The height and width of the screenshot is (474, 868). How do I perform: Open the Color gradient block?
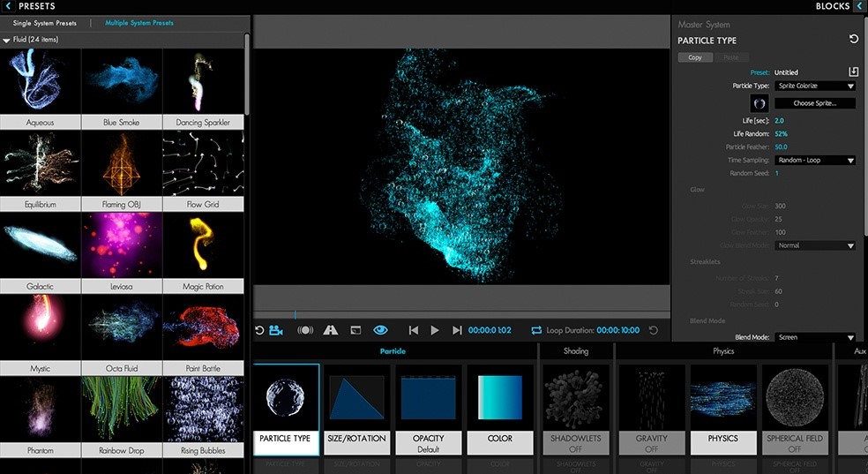pos(500,409)
